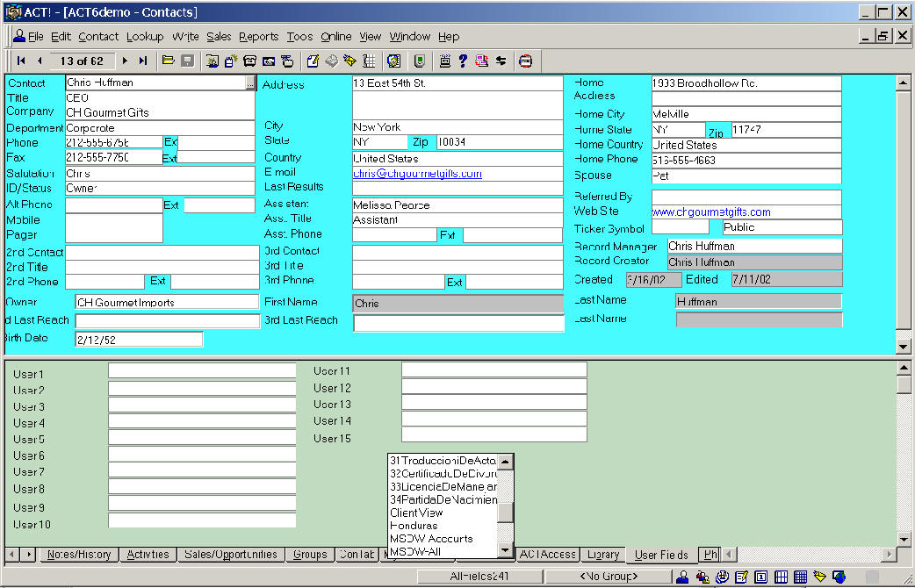This screenshot has height=588, width=915.
Task: Open the Reports menu
Action: click(x=258, y=37)
